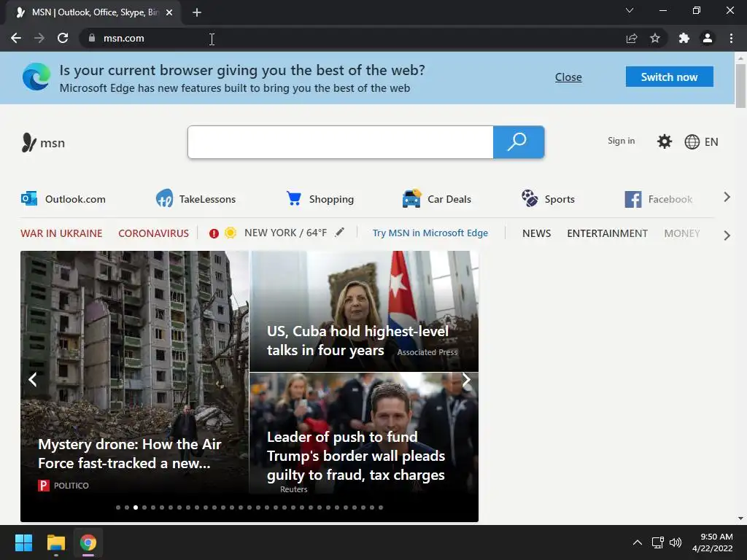Click the red weather alert icon

[x=214, y=233]
